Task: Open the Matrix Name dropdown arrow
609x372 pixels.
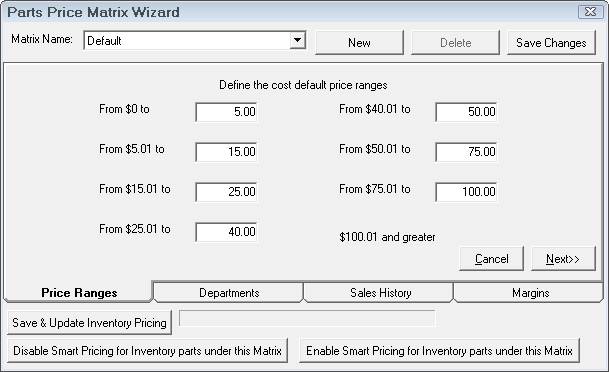Action: tap(298, 40)
